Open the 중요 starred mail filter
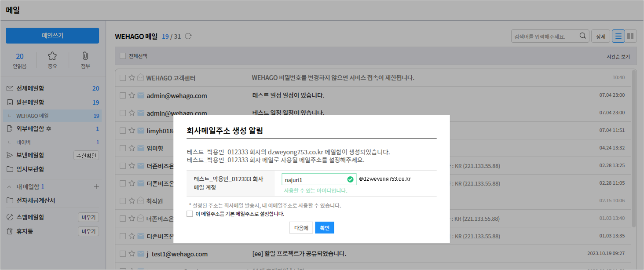The width and height of the screenshot is (644, 270). point(52,60)
